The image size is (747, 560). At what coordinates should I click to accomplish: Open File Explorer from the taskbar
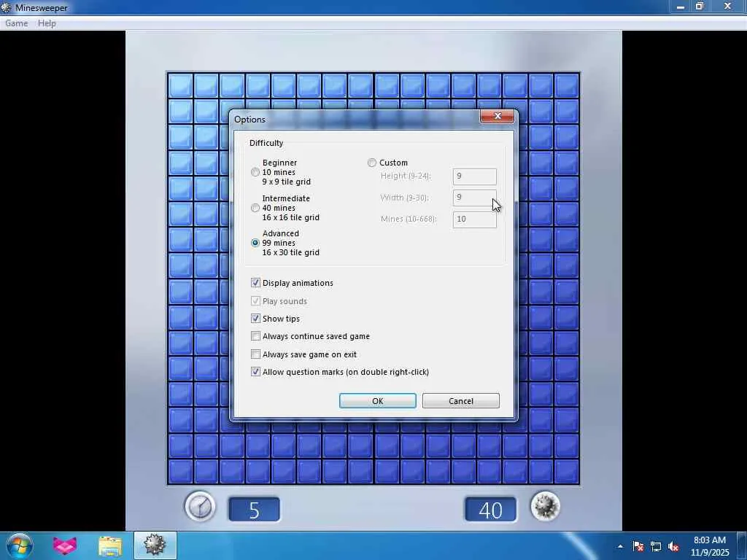pyautogui.click(x=110, y=545)
